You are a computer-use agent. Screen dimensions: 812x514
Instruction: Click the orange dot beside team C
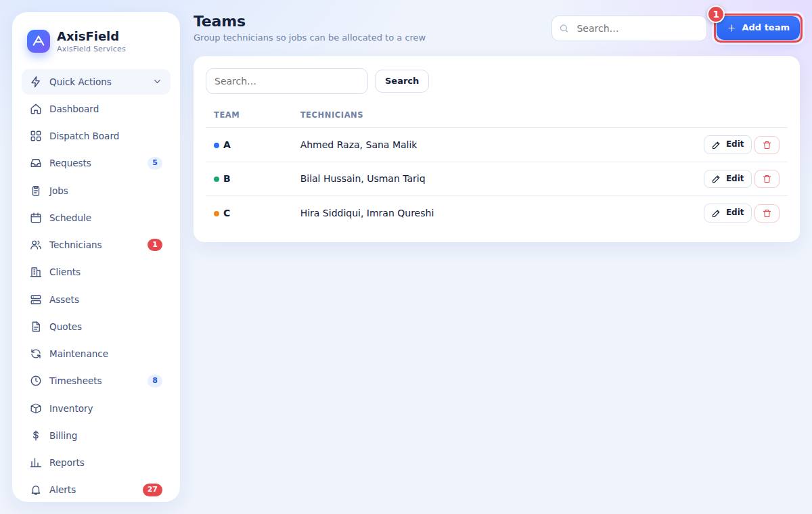[x=217, y=214]
